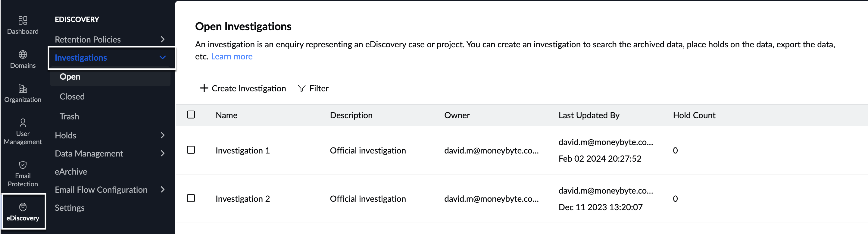Select Closed investigations menu item
868x234 pixels.
point(72,96)
